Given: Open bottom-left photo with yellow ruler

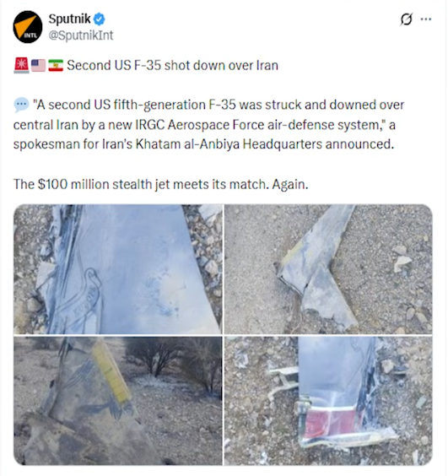Looking at the screenshot, I should [118, 401].
